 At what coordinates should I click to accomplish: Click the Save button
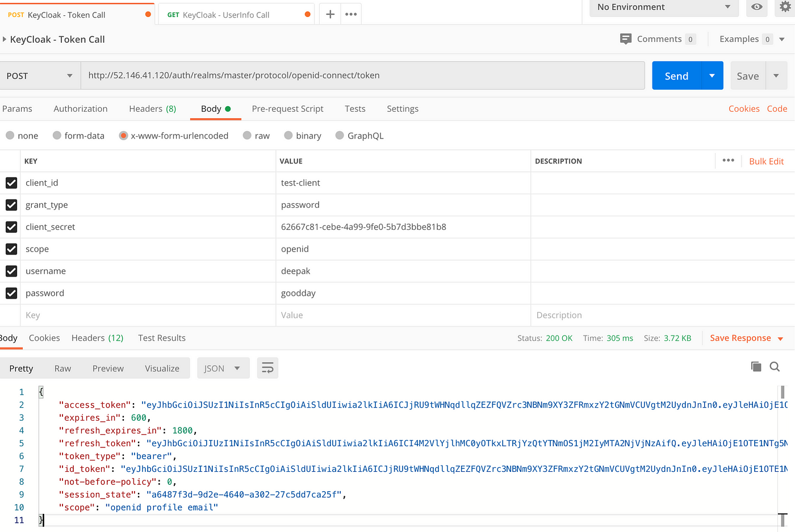748,76
